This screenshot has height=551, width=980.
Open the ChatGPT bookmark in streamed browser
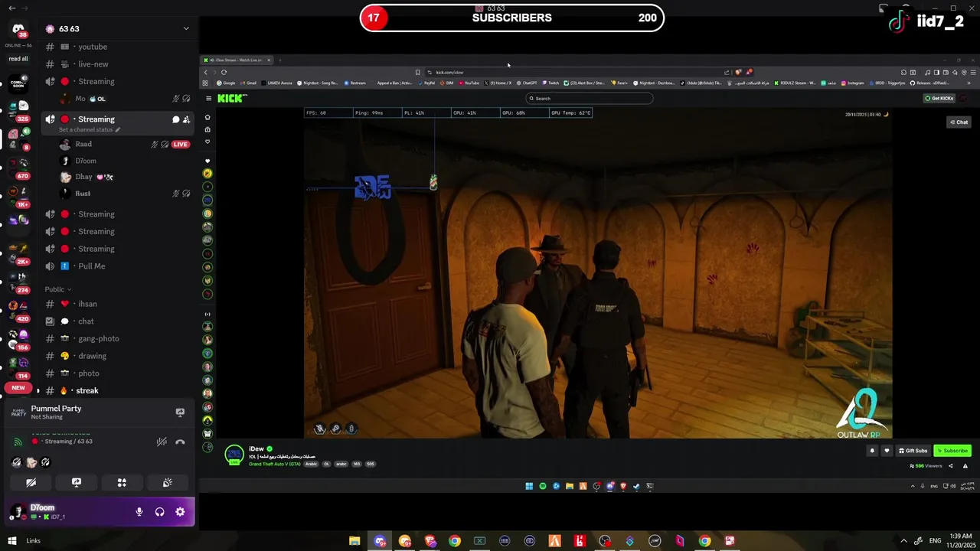point(527,83)
